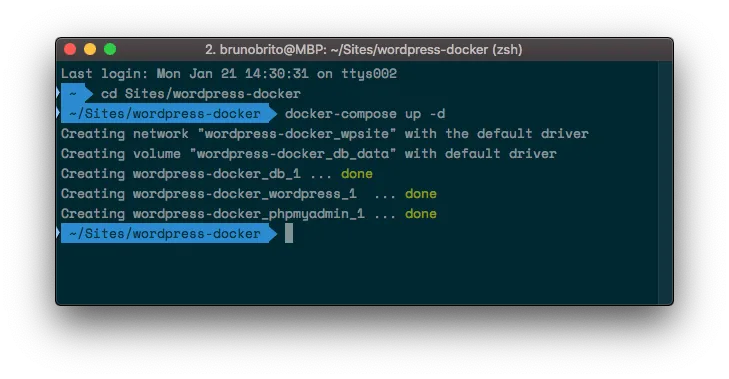Click the last blue prompt path segment
Screen dimensions: 729x379
click(x=168, y=233)
